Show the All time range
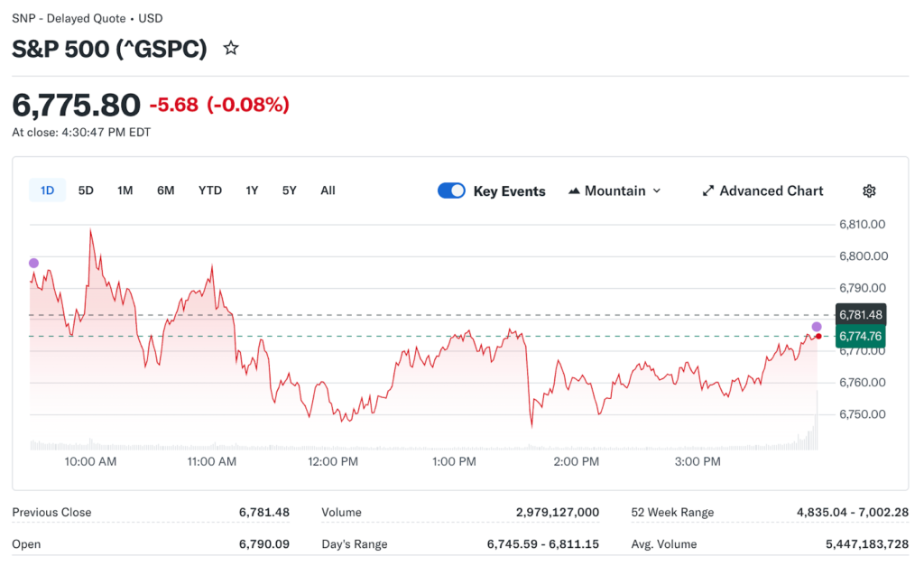Viewport: 924px width, 566px height. 328,190
